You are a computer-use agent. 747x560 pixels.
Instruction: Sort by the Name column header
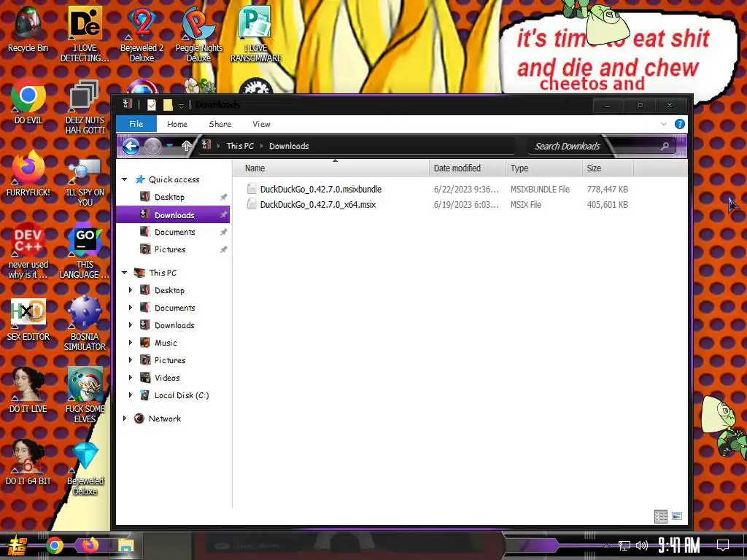331,168
